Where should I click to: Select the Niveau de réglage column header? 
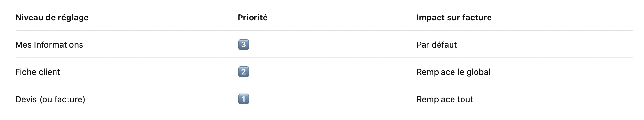coord(52,18)
